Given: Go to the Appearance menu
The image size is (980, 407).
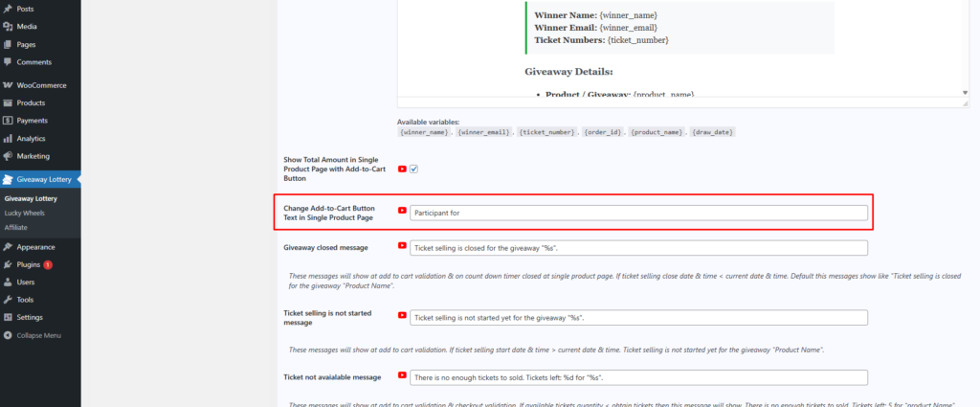Looking at the screenshot, I should pyautogui.click(x=35, y=246).
